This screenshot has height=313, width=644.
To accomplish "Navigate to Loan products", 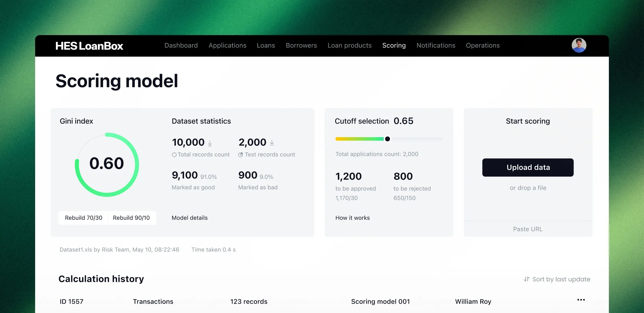I will pos(350,45).
